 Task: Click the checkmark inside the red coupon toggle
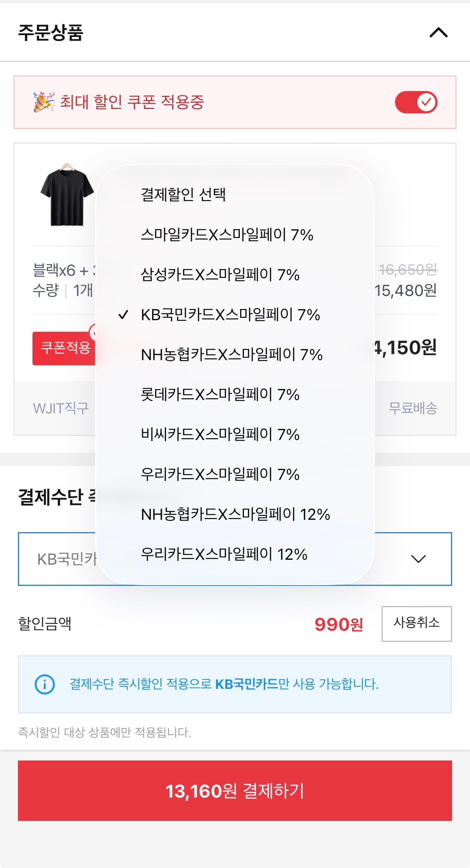tap(426, 102)
